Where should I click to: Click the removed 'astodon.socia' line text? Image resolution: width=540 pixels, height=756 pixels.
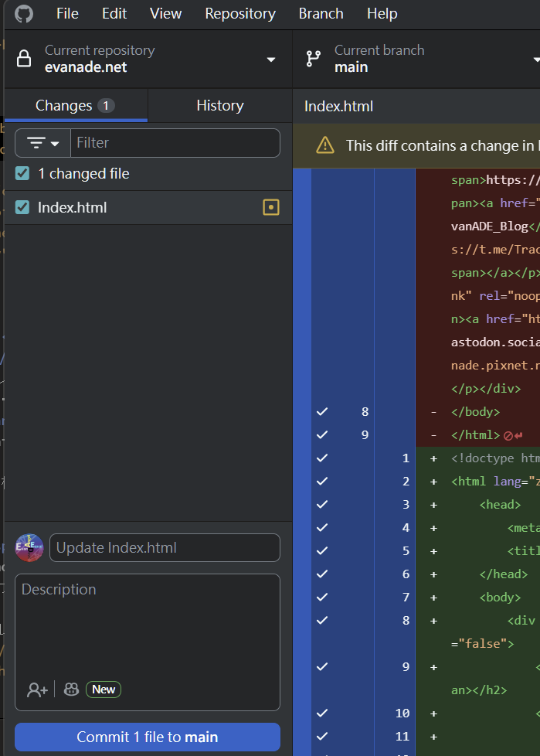pos(495,342)
